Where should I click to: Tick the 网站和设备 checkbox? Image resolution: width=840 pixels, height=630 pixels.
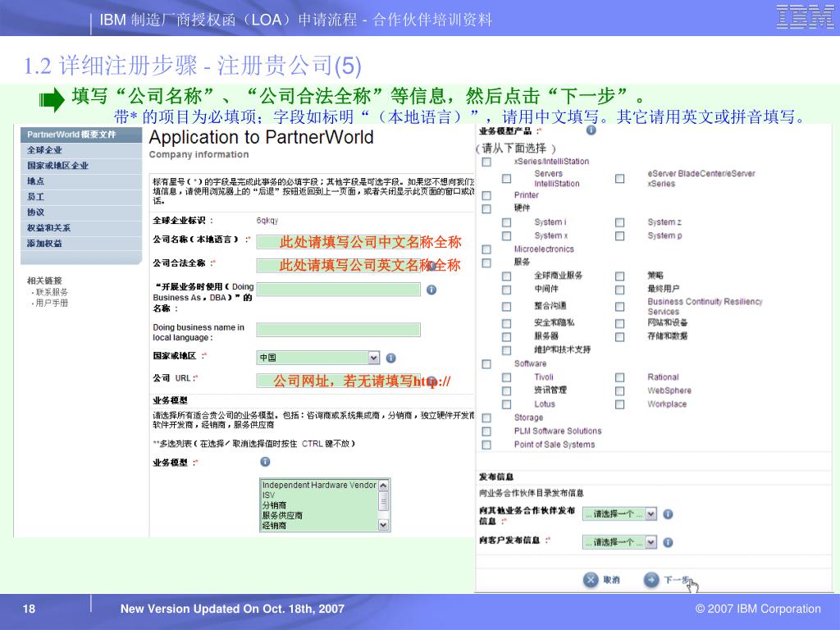point(620,323)
